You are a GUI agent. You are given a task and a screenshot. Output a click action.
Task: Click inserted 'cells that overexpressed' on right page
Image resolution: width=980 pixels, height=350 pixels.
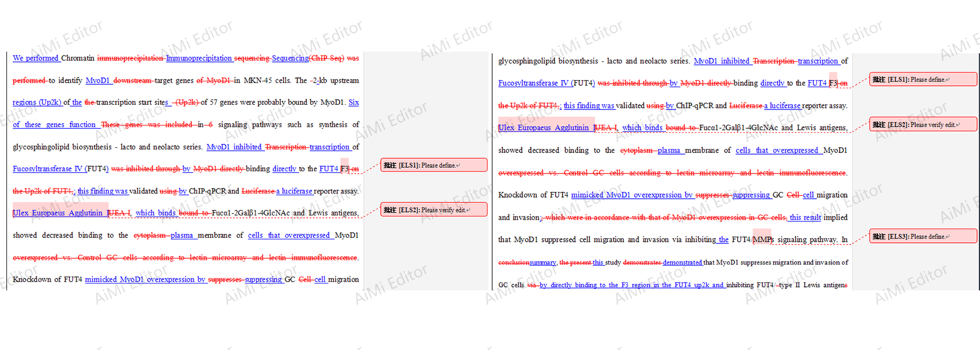777,150
